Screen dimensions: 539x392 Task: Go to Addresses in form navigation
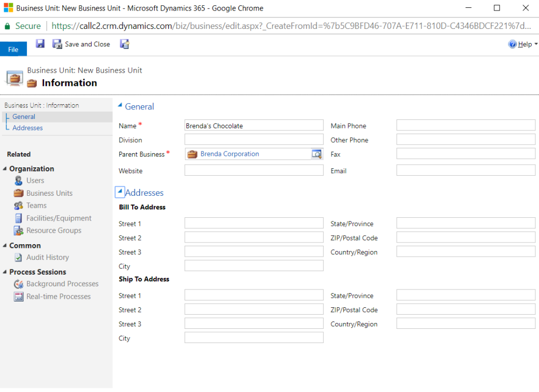click(x=27, y=128)
